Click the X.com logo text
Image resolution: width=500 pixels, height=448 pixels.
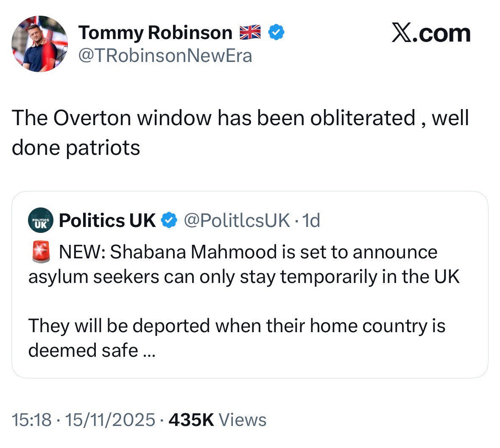(431, 34)
